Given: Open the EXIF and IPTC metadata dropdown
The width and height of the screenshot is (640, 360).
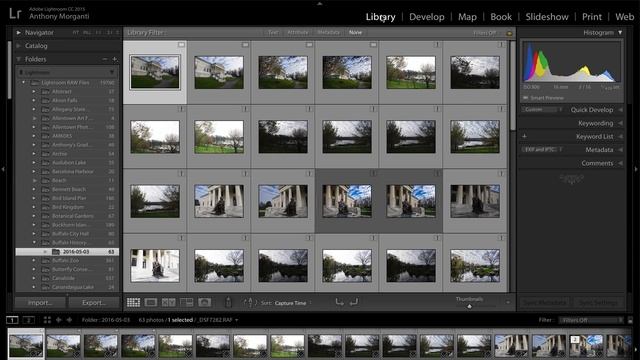Looking at the screenshot, I should click(x=542, y=150).
